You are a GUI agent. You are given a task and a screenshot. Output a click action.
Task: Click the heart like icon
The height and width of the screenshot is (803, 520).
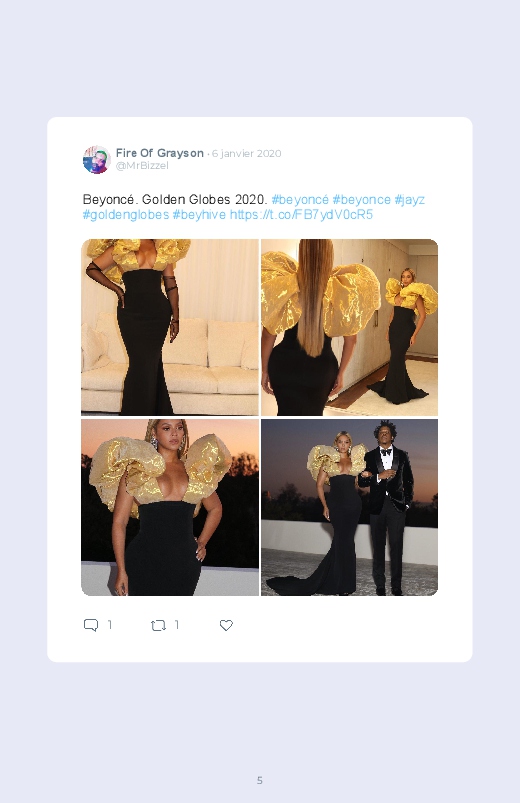(x=226, y=625)
